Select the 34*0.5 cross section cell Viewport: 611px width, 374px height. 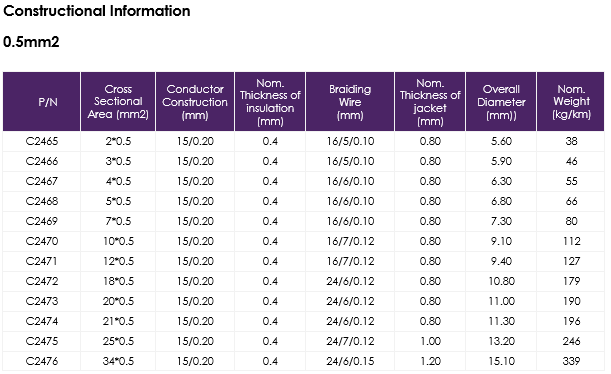[x=118, y=361]
